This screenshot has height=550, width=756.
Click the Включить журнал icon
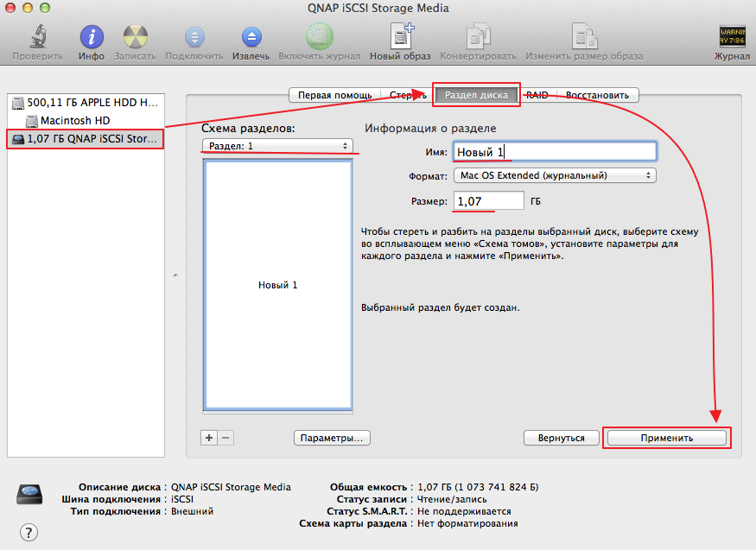click(319, 36)
